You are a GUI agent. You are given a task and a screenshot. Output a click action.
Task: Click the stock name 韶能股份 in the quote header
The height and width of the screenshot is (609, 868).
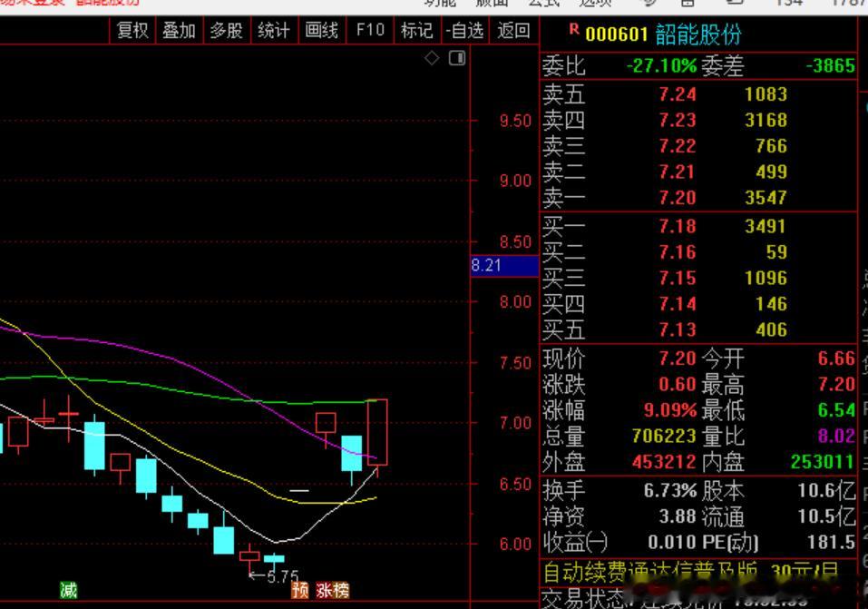point(698,34)
